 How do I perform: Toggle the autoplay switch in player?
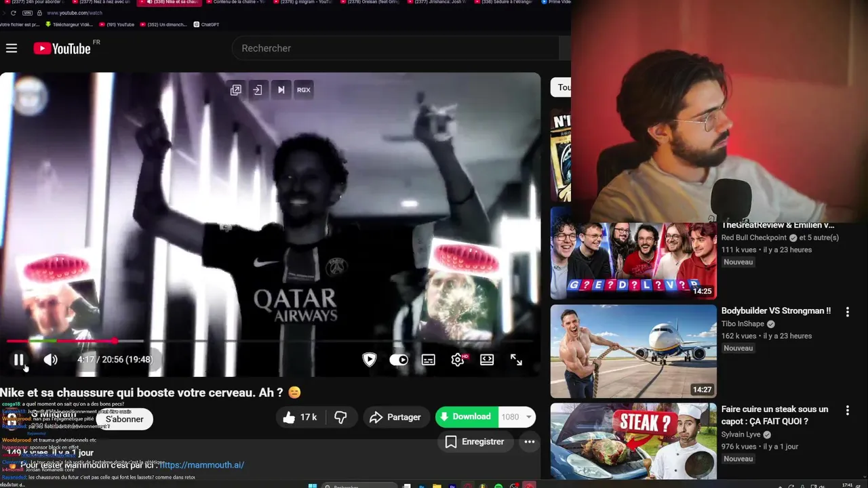click(399, 360)
